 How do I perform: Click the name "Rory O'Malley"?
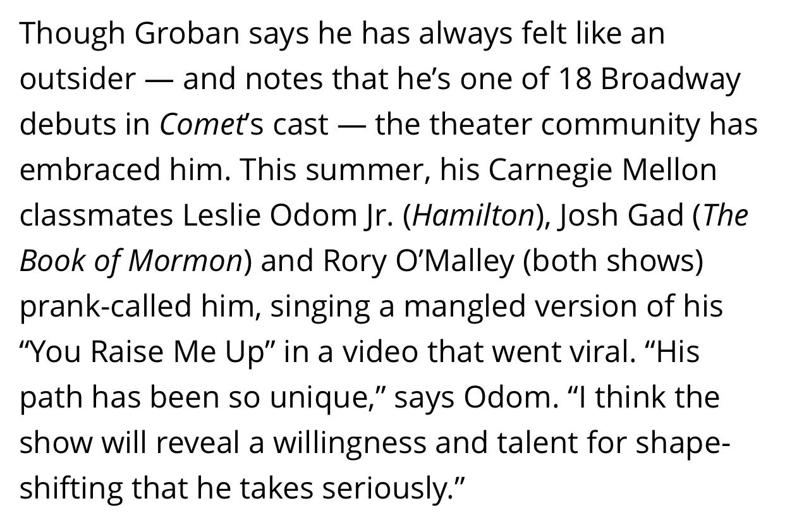coord(418,261)
